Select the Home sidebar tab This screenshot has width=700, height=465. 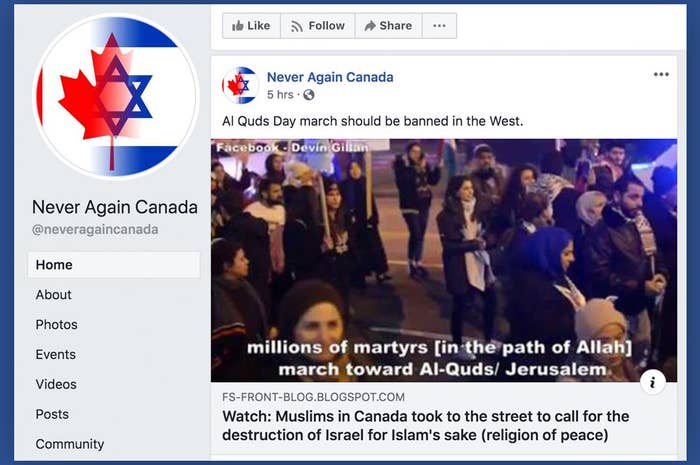114,265
